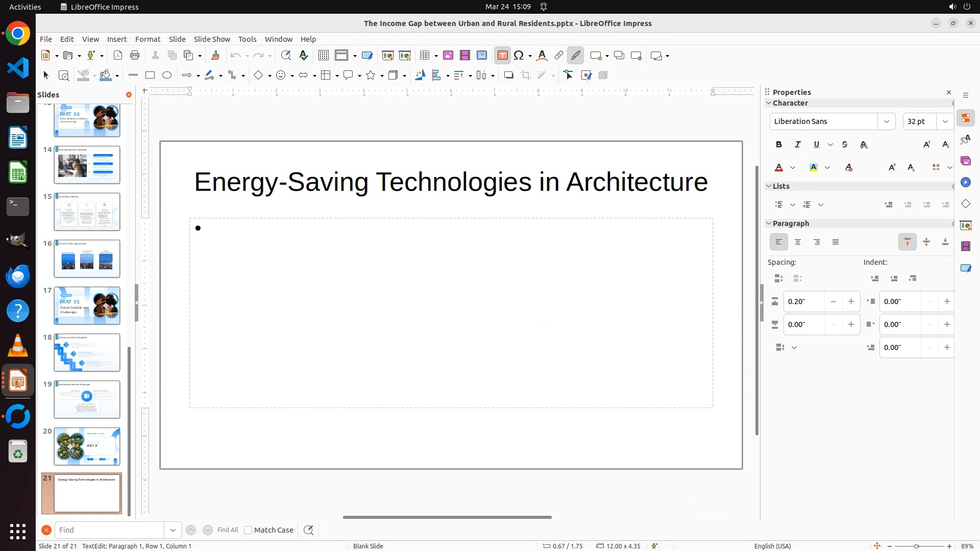
Task: Collapse the Paragraph section
Action: click(769, 223)
